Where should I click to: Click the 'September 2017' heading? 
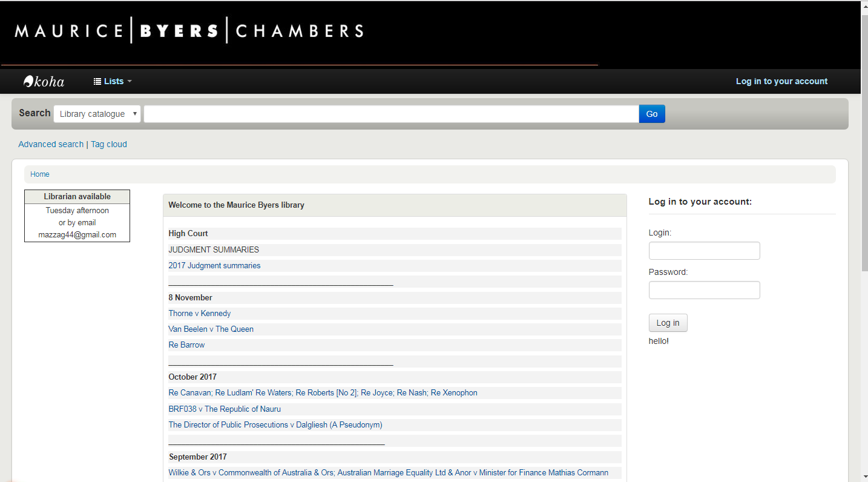(197, 457)
